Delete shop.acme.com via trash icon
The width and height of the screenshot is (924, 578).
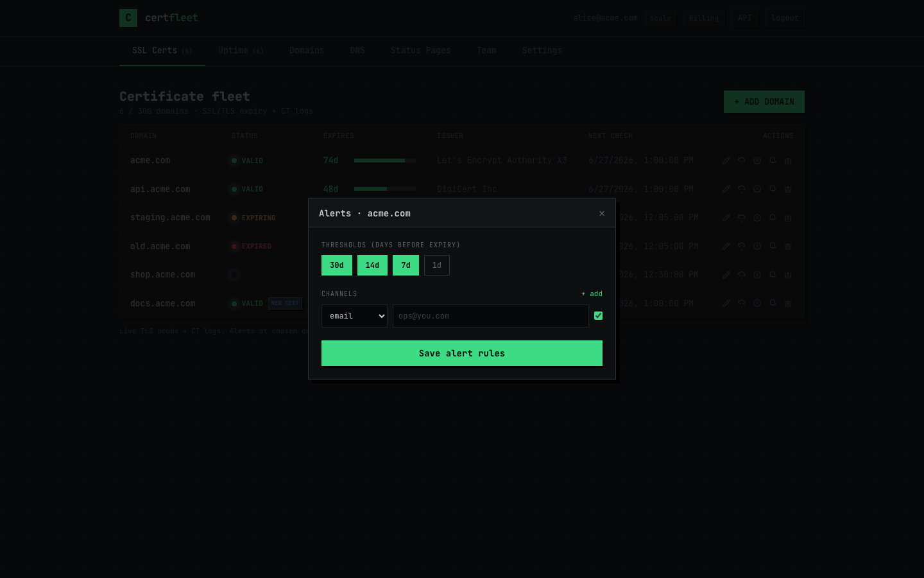(x=788, y=275)
